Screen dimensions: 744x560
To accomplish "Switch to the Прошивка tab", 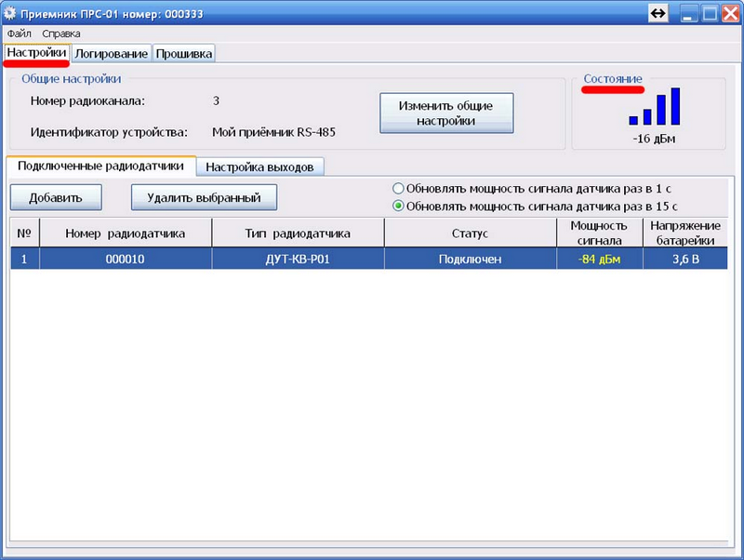I will [x=184, y=54].
